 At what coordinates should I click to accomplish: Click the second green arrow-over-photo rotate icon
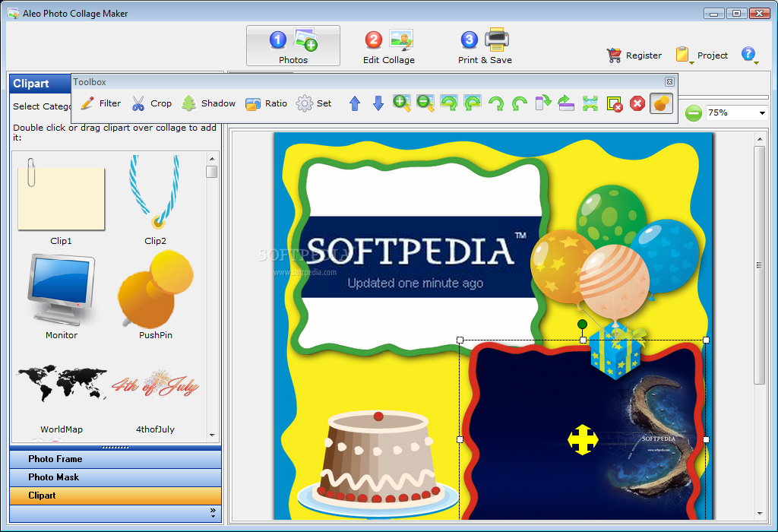[473, 103]
